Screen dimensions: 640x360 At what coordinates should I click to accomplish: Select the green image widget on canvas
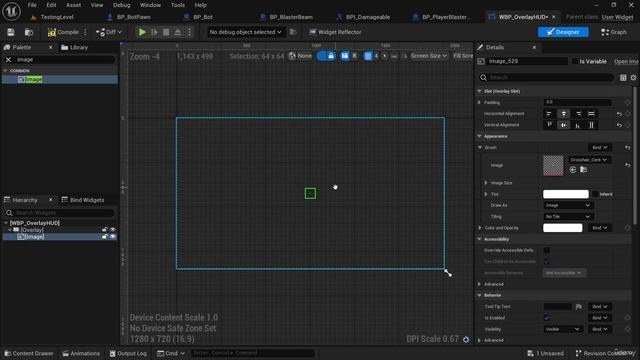click(x=310, y=193)
